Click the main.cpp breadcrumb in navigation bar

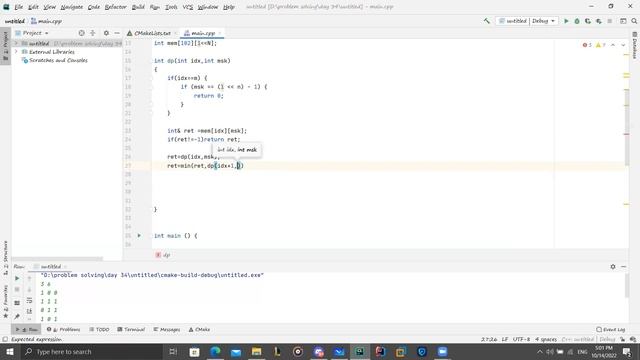[46, 21]
